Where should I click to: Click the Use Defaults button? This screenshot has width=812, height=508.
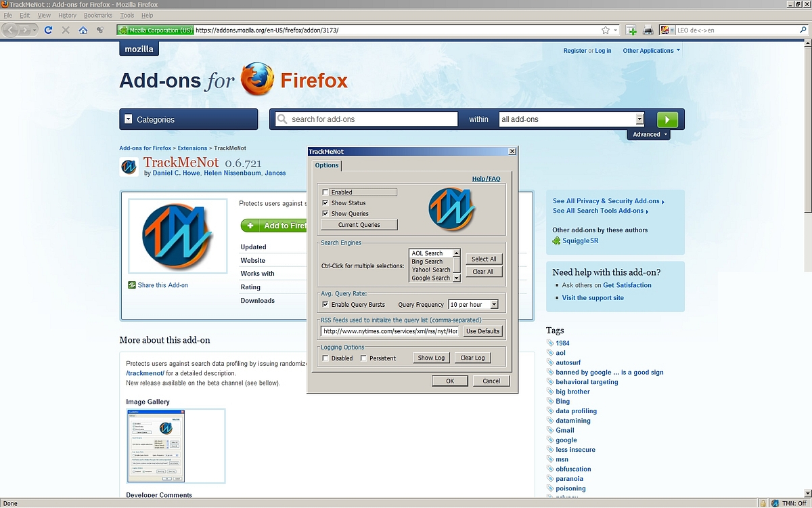tap(482, 331)
